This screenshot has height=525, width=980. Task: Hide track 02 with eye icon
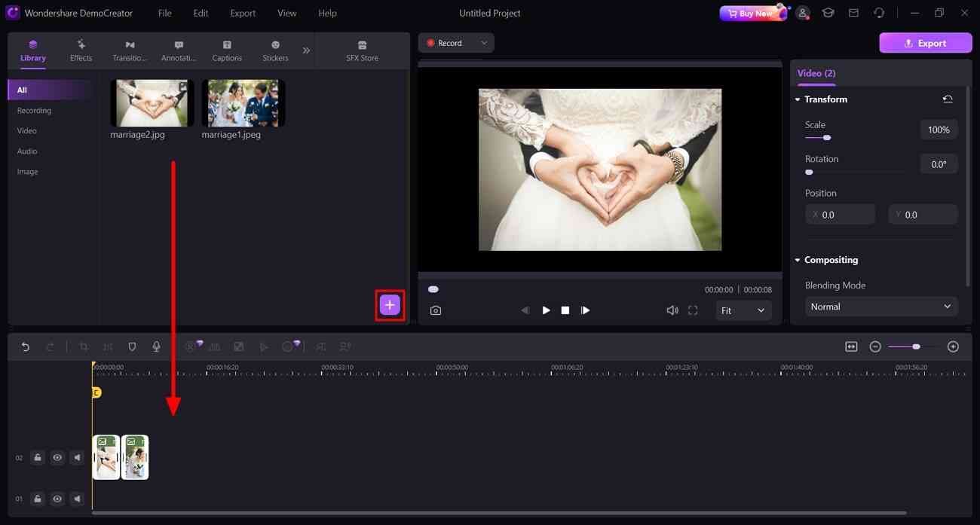[57, 457]
